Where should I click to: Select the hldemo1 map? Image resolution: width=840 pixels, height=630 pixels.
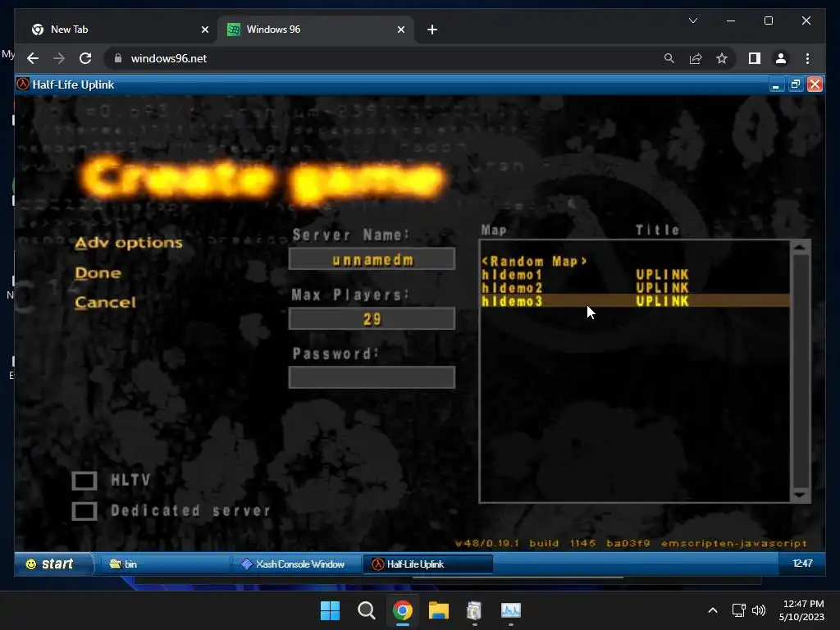635,275
